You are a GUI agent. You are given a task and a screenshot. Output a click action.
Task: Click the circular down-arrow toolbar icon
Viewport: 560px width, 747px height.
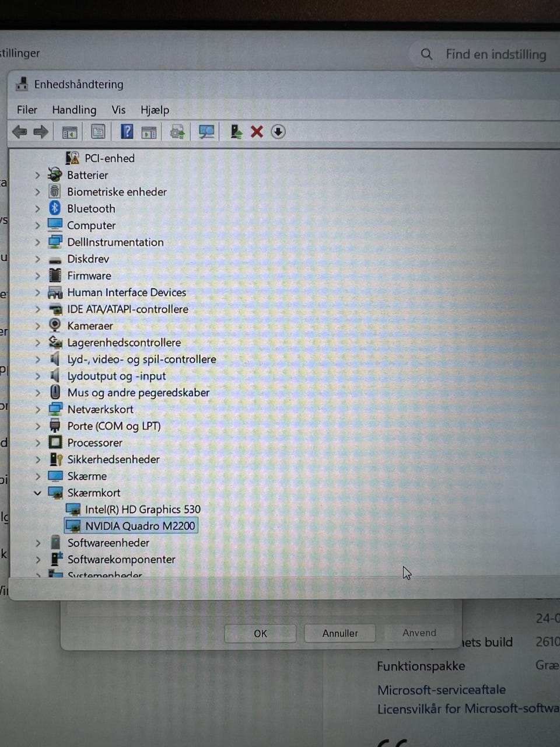pos(278,132)
